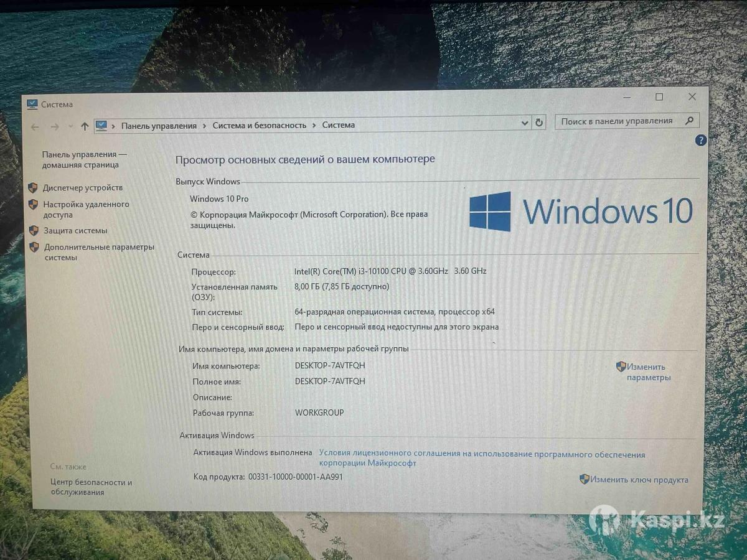Open Диспетчер устройств
The height and width of the screenshot is (560, 747).
coord(82,187)
